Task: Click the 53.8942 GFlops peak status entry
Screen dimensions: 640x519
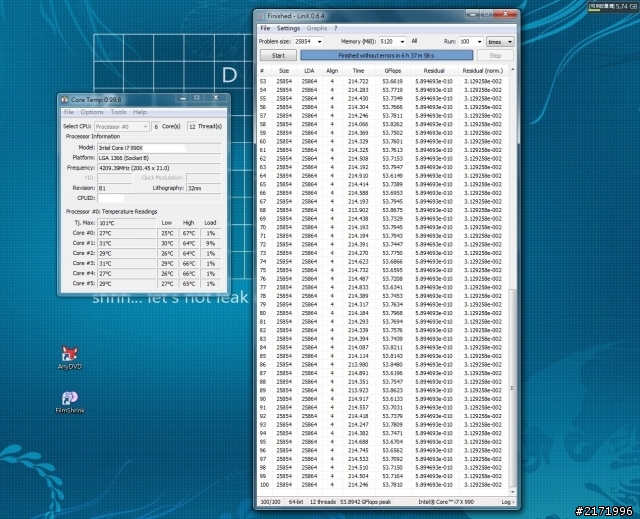Action: pyautogui.click(x=365, y=502)
